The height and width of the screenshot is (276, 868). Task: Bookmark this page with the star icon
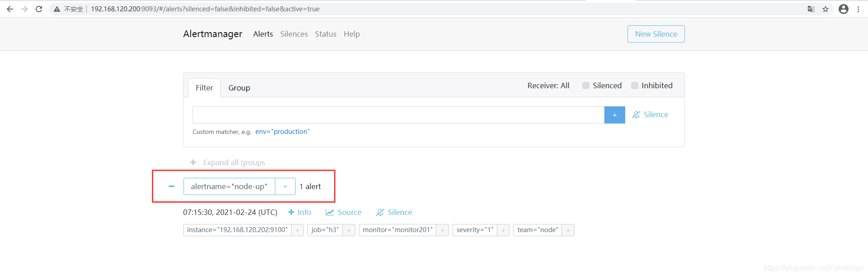(x=826, y=9)
